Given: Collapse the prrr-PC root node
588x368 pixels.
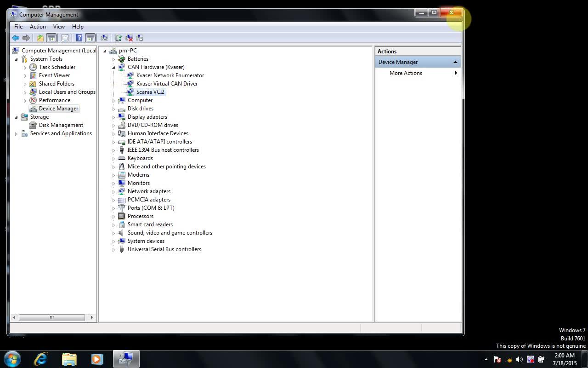Looking at the screenshot, I should tap(105, 51).
